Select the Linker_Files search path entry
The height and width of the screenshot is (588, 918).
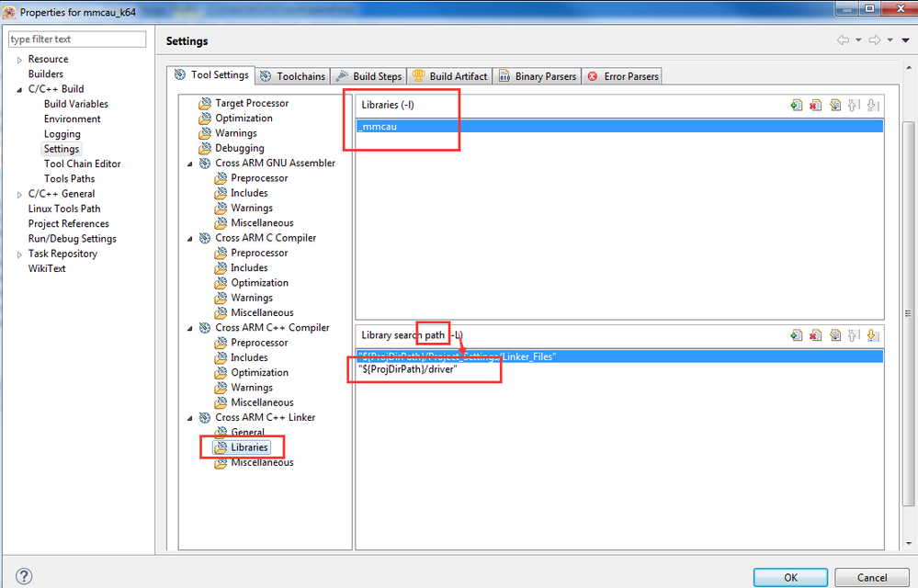pos(619,356)
